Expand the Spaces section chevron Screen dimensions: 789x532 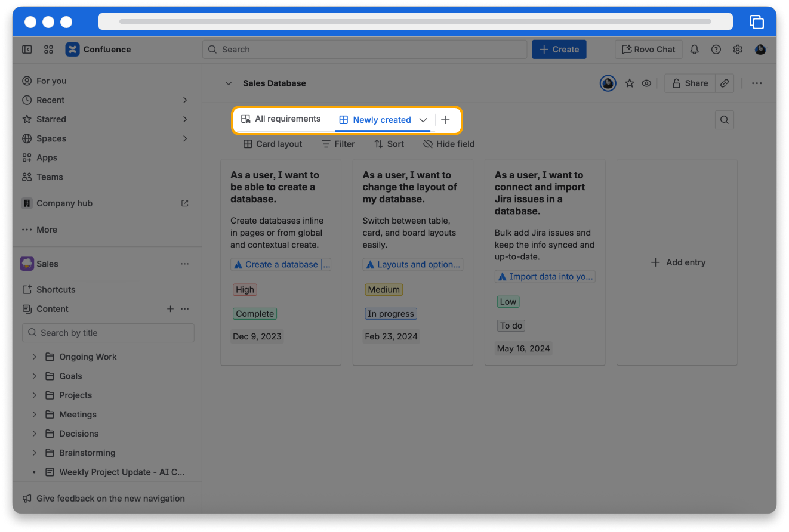185,138
